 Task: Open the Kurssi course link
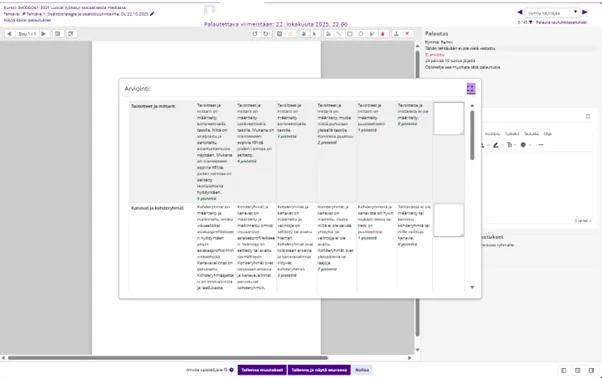[x=64, y=7]
